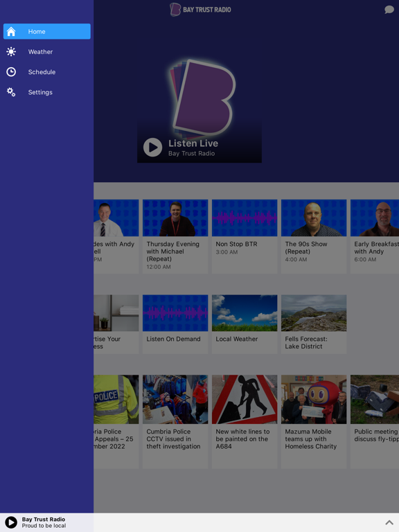Open The 90s Show presenter photo

click(x=314, y=218)
